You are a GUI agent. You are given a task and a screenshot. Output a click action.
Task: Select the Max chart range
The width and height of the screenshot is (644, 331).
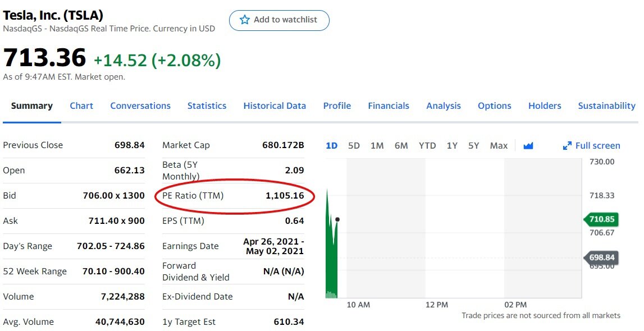click(x=499, y=146)
